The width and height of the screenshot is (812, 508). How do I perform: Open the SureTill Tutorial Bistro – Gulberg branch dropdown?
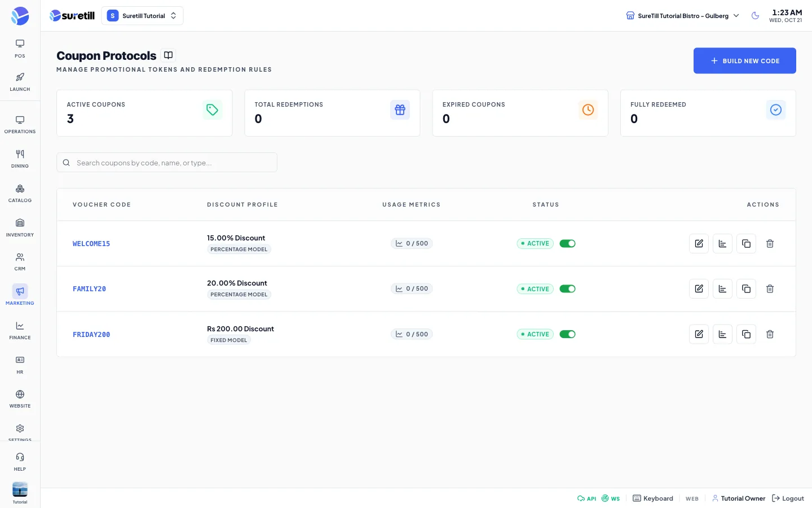(x=682, y=16)
